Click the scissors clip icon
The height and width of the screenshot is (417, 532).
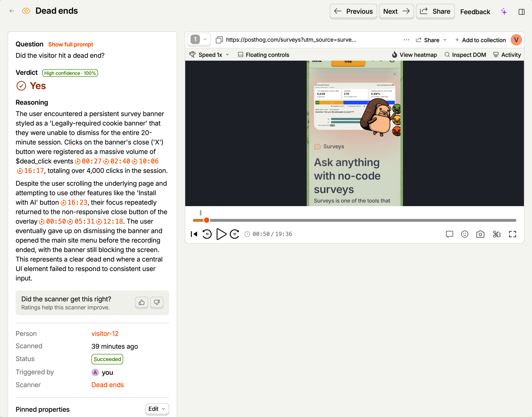[497, 234]
